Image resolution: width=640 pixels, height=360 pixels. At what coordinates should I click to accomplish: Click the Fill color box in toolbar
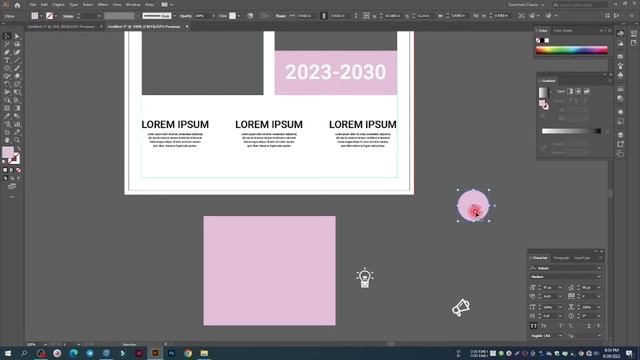(x=8, y=152)
